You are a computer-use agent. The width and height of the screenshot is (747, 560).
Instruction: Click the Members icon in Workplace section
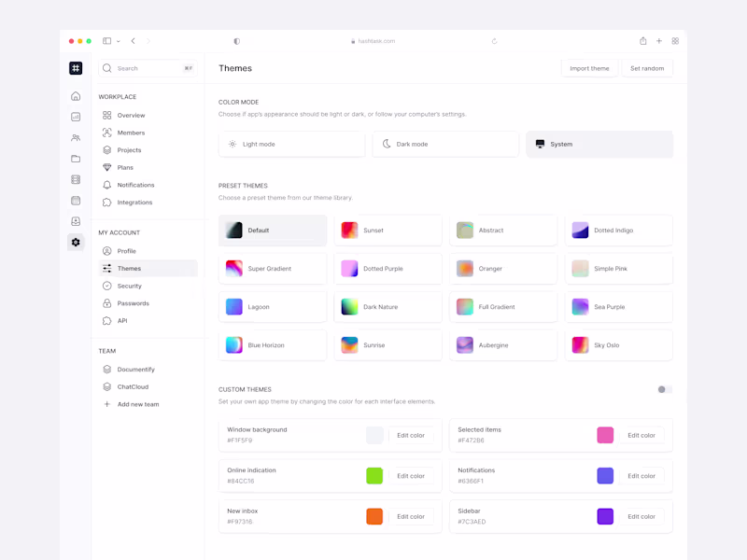[106, 133]
